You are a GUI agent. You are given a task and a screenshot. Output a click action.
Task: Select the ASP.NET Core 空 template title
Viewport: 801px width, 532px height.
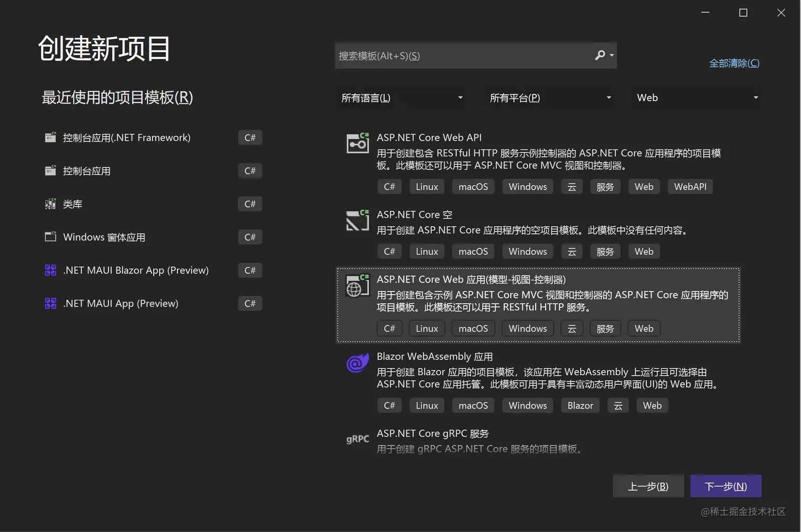pos(414,215)
